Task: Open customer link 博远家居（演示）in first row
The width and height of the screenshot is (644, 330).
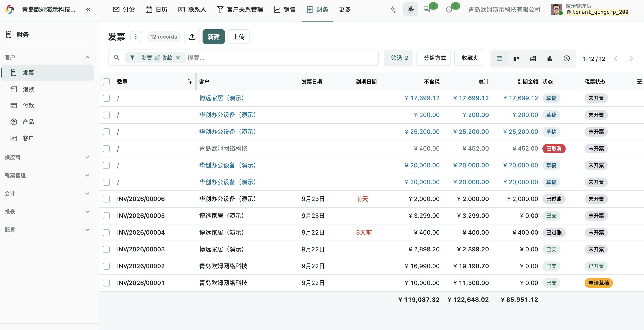Action: (222, 98)
